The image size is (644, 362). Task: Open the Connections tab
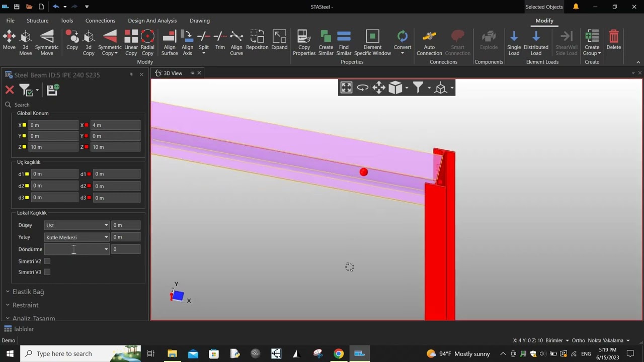pos(100,21)
